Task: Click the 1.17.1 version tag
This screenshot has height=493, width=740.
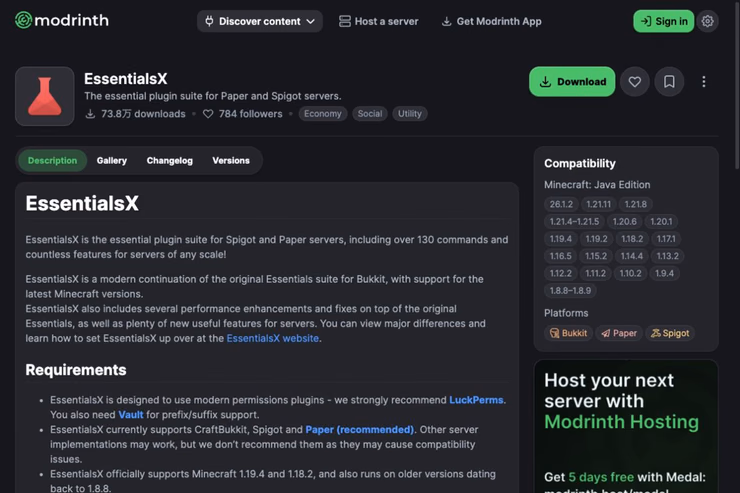Action: coord(666,239)
